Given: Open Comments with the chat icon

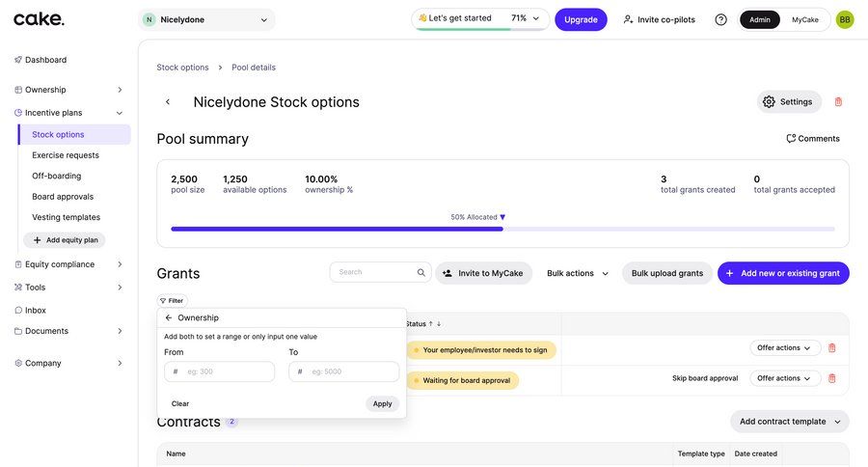Looking at the screenshot, I should tap(812, 139).
